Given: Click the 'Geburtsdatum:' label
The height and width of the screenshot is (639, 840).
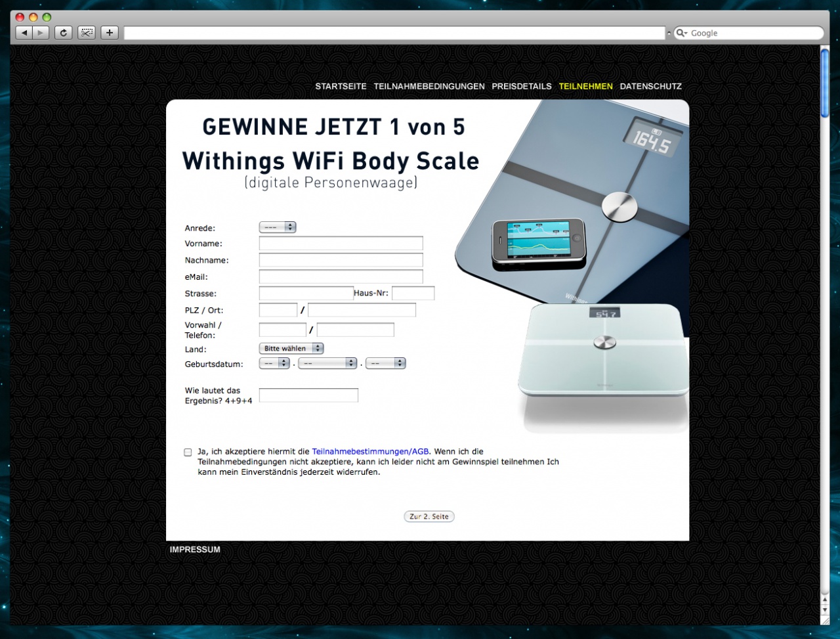Looking at the screenshot, I should tap(214, 364).
